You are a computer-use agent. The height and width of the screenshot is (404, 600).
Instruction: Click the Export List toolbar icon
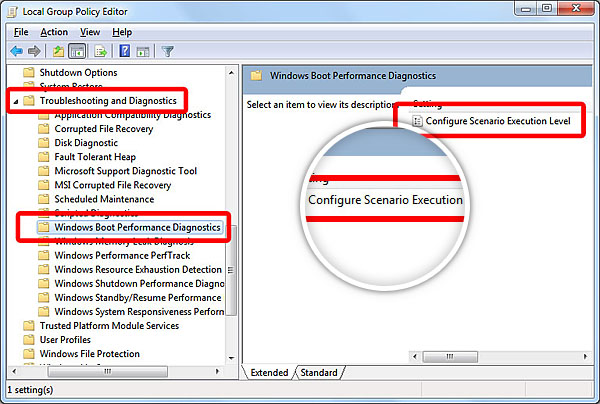click(100, 51)
